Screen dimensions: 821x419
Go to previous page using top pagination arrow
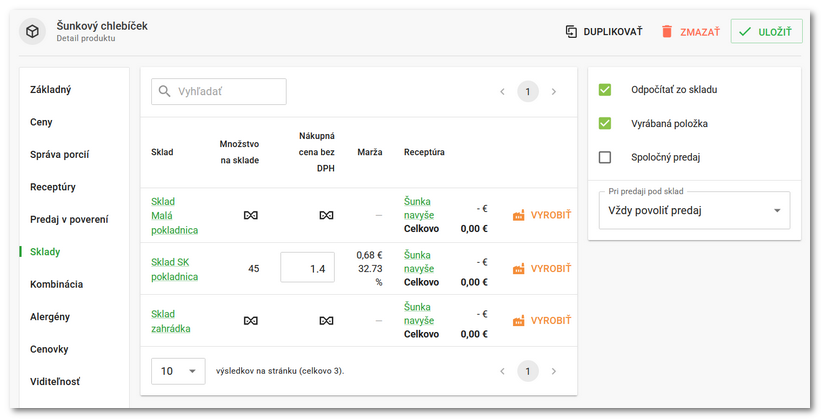coord(502,92)
